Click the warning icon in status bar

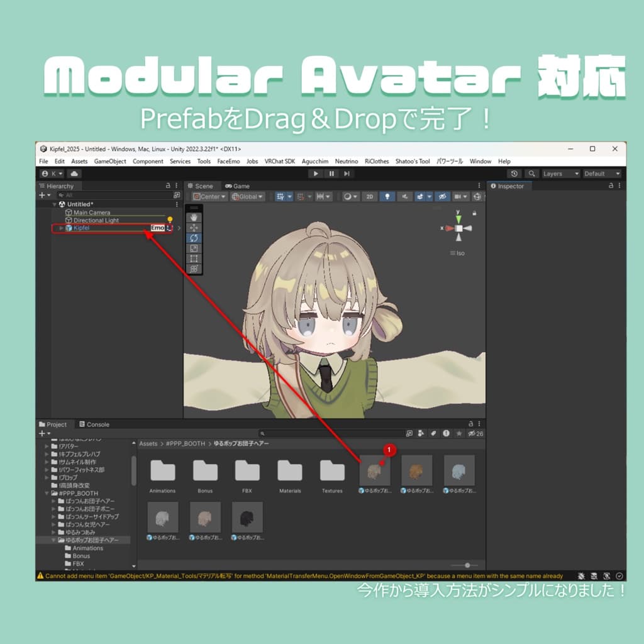coord(40,576)
